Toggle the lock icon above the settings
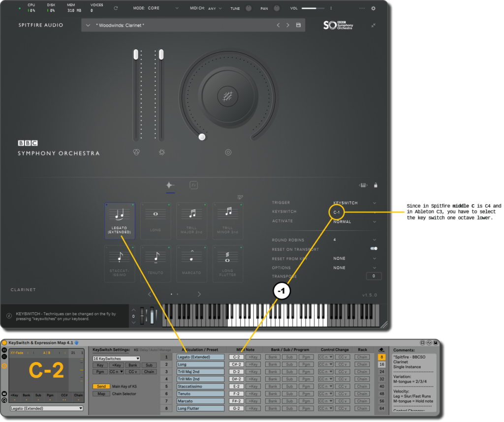 pos(376,185)
